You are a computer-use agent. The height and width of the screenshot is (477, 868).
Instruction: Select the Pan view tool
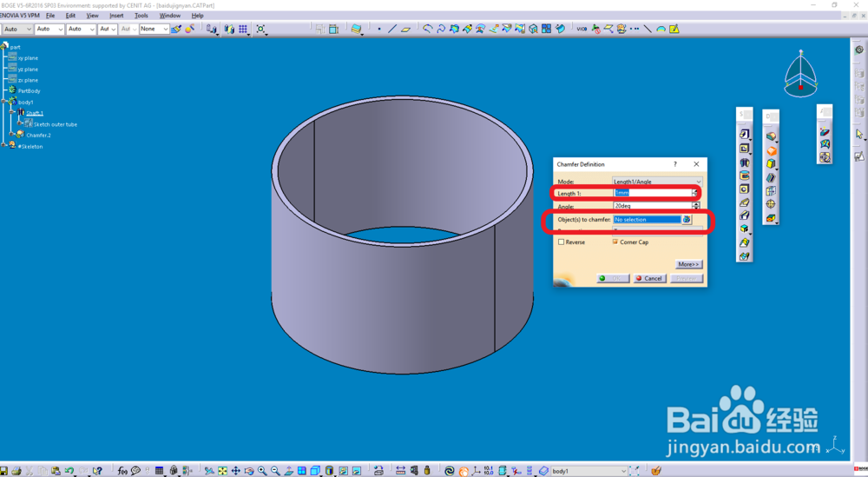pos(236,471)
